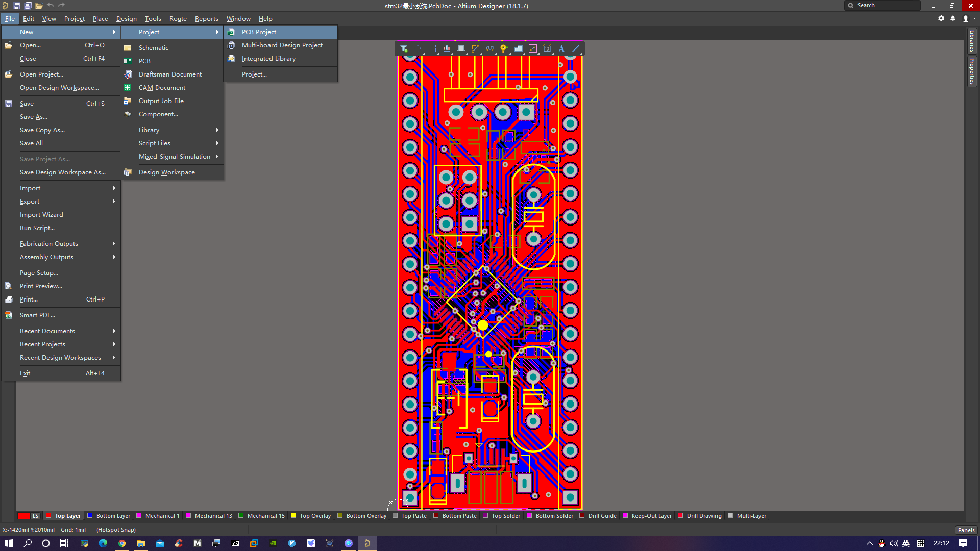
Task: Choose Multi-board Design Project
Action: point(281,45)
